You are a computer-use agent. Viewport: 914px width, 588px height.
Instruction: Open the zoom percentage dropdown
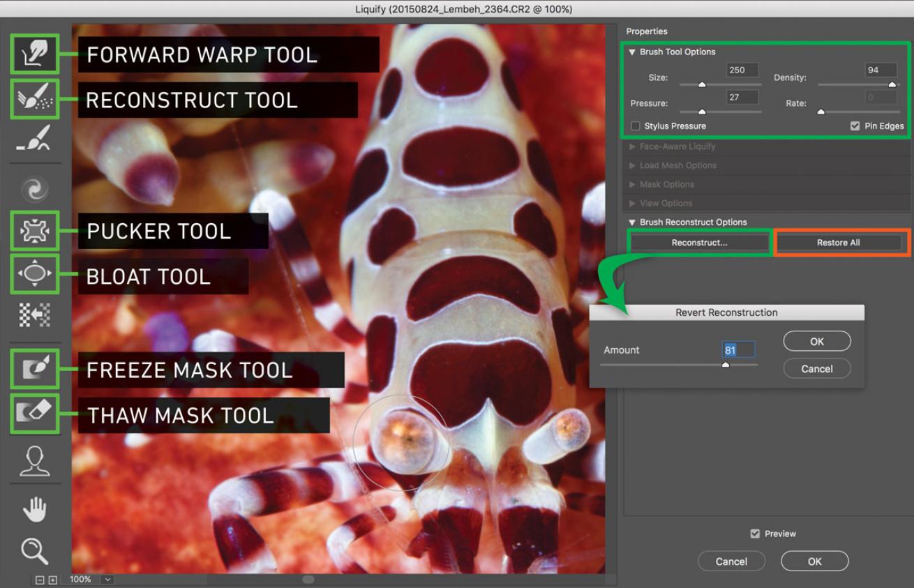(x=107, y=580)
